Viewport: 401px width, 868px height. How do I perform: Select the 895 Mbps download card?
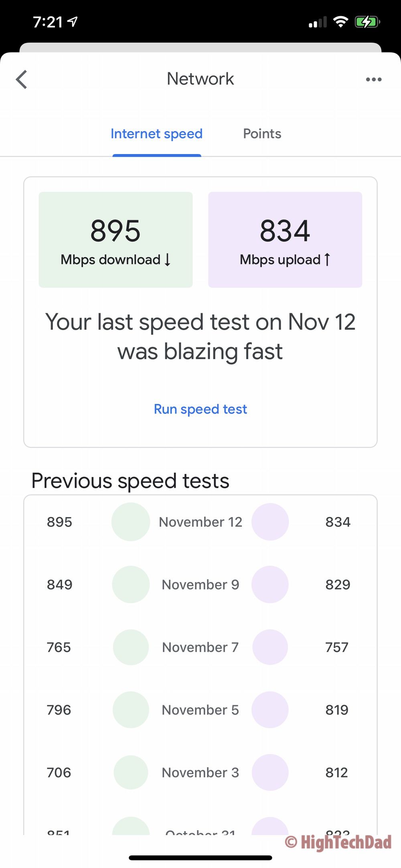(x=115, y=239)
